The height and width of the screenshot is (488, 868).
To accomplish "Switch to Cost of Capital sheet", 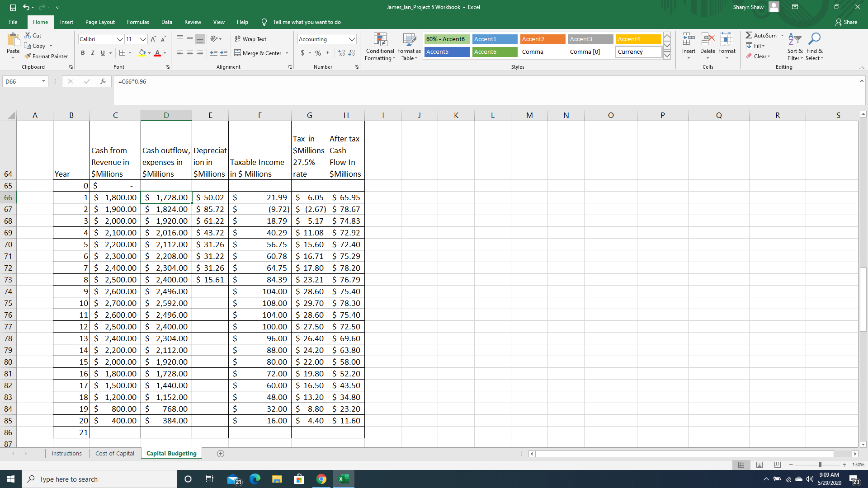I will point(115,453).
